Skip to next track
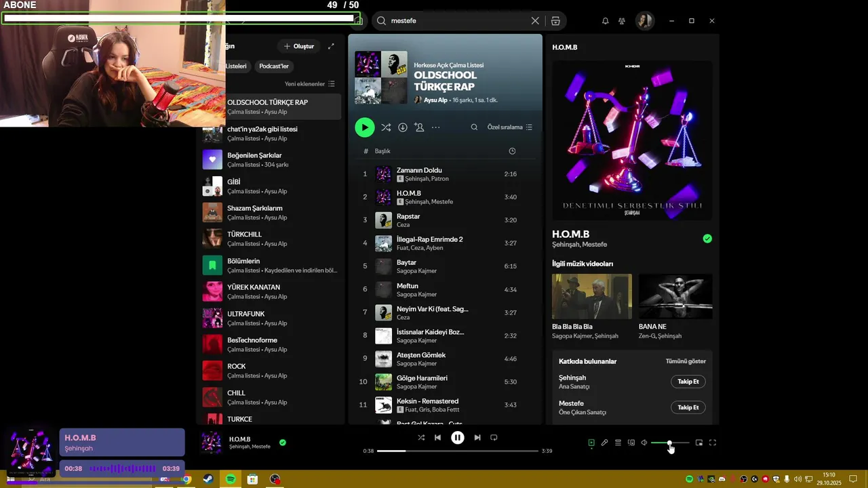This screenshot has width=868, height=488. (477, 438)
